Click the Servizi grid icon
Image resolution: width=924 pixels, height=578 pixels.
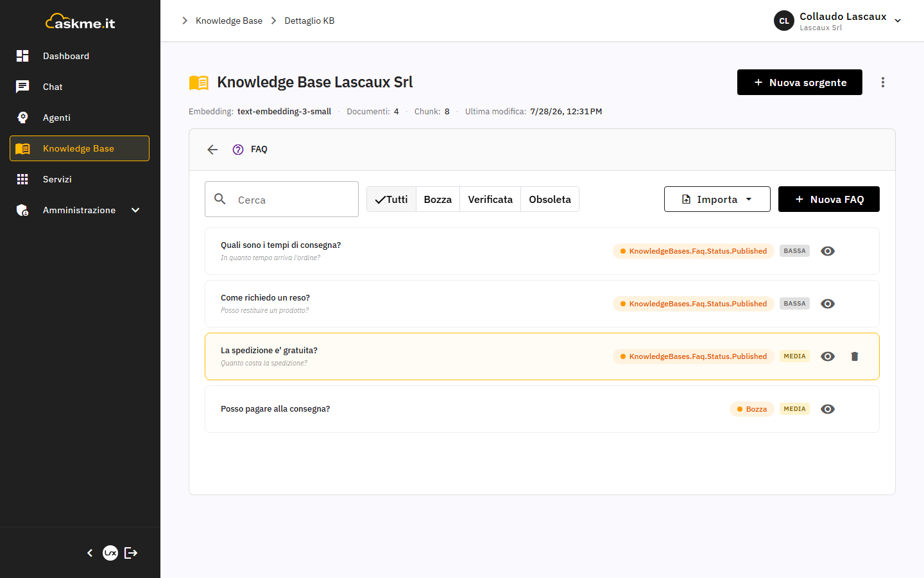coord(22,179)
